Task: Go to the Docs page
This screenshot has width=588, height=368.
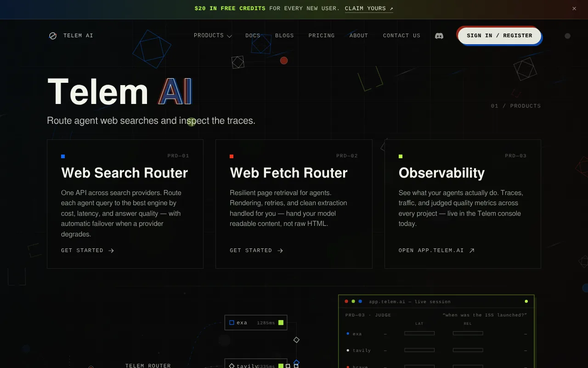Action: coord(253,35)
